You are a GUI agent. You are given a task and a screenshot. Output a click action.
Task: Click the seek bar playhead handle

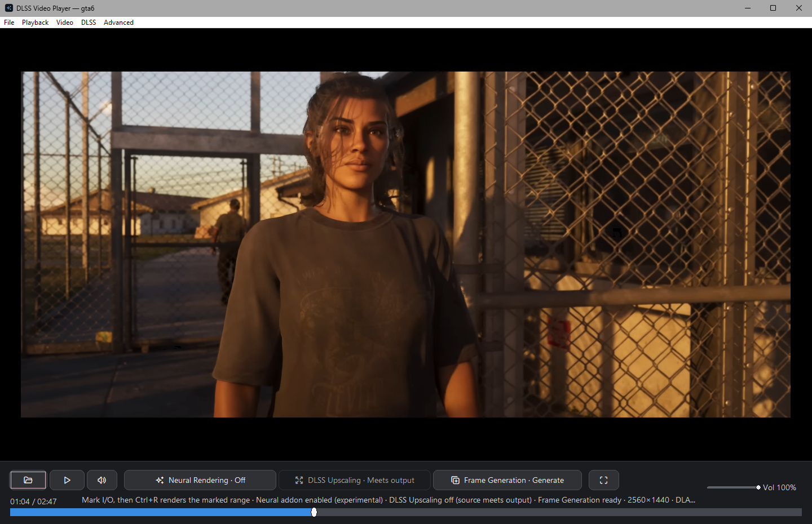coord(314,512)
